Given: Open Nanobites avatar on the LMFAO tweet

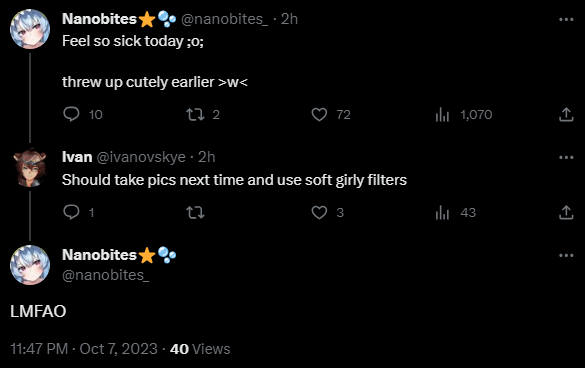Looking at the screenshot, I should click(30, 265).
